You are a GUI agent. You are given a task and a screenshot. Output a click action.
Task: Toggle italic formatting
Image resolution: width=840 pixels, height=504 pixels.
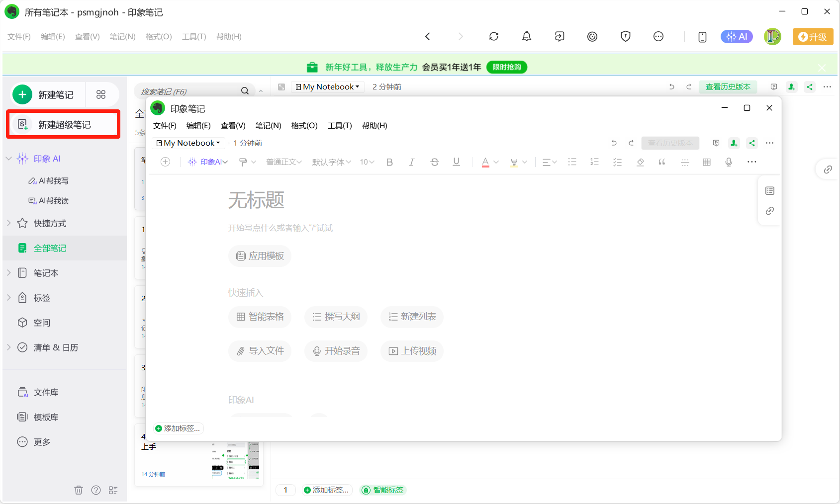coord(411,162)
